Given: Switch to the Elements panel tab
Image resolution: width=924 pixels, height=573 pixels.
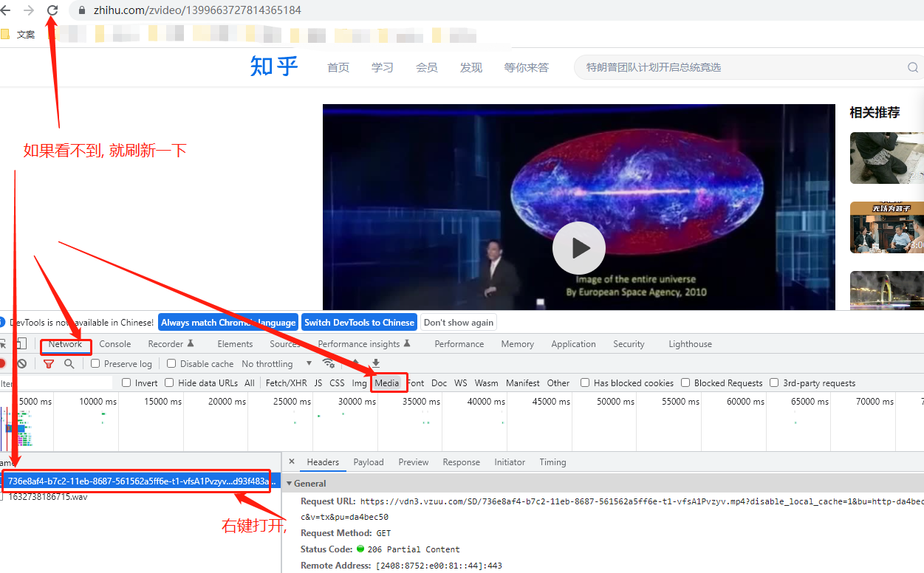Looking at the screenshot, I should click(x=235, y=344).
